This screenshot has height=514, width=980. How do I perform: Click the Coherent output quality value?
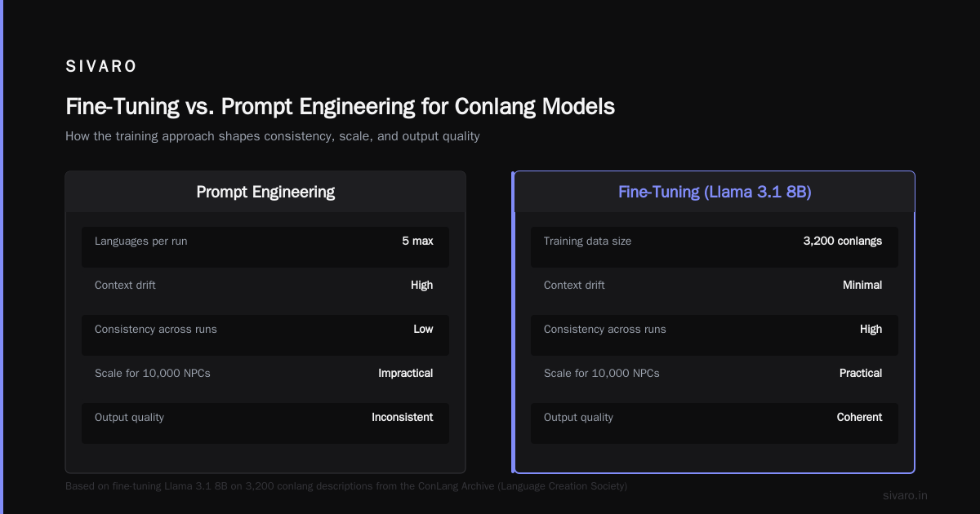pos(859,417)
